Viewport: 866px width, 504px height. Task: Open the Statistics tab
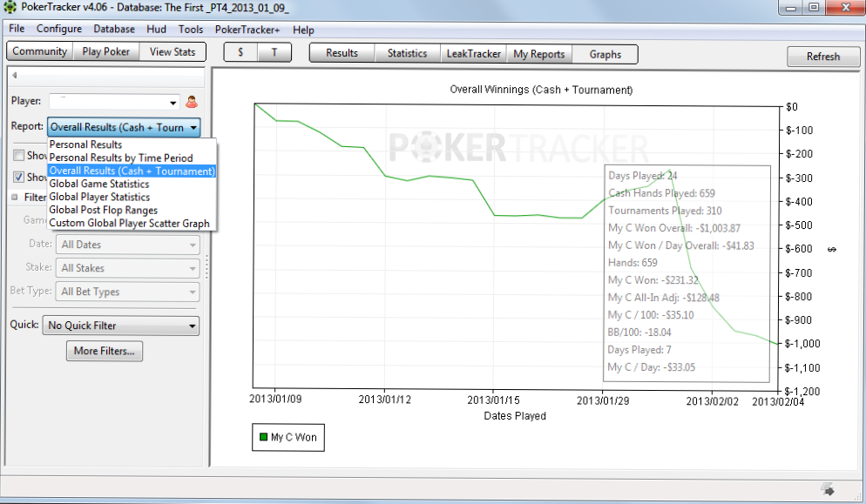tap(407, 53)
